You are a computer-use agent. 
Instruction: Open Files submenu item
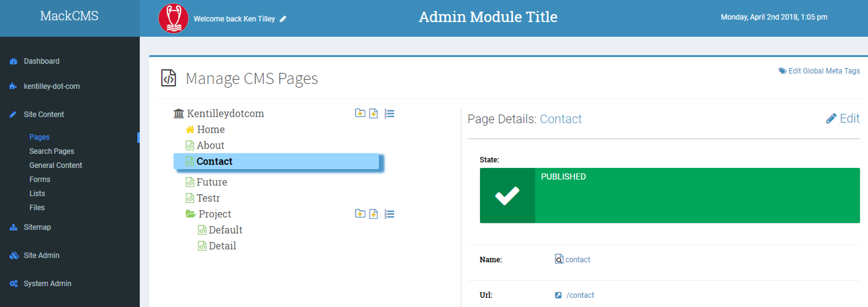[37, 208]
